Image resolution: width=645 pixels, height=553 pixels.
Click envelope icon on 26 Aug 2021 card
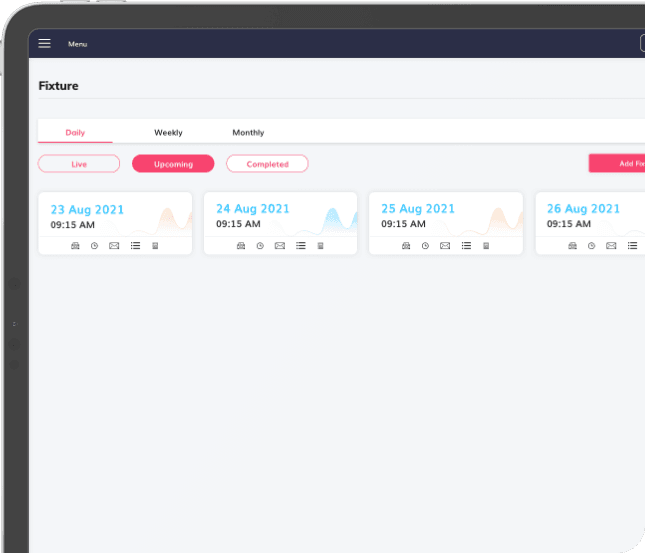(610, 245)
